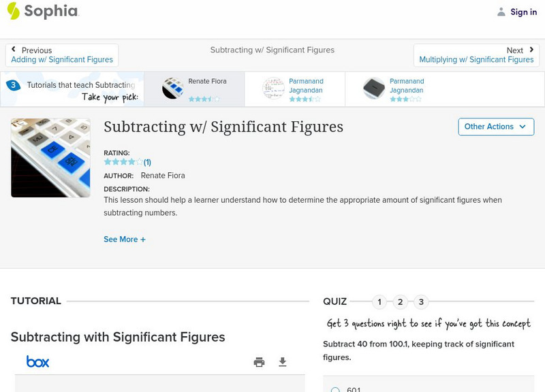Click the calculator lesson thumbnail
Image resolution: width=545 pixels, height=392 pixels.
click(x=50, y=158)
